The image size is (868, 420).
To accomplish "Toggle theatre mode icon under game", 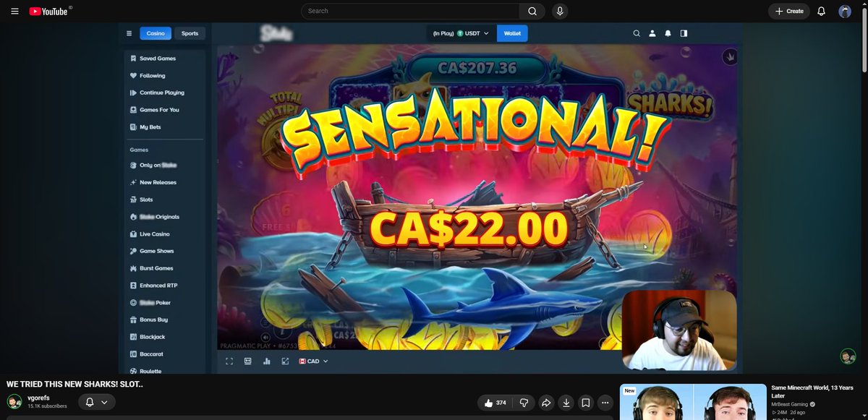I will (x=248, y=361).
